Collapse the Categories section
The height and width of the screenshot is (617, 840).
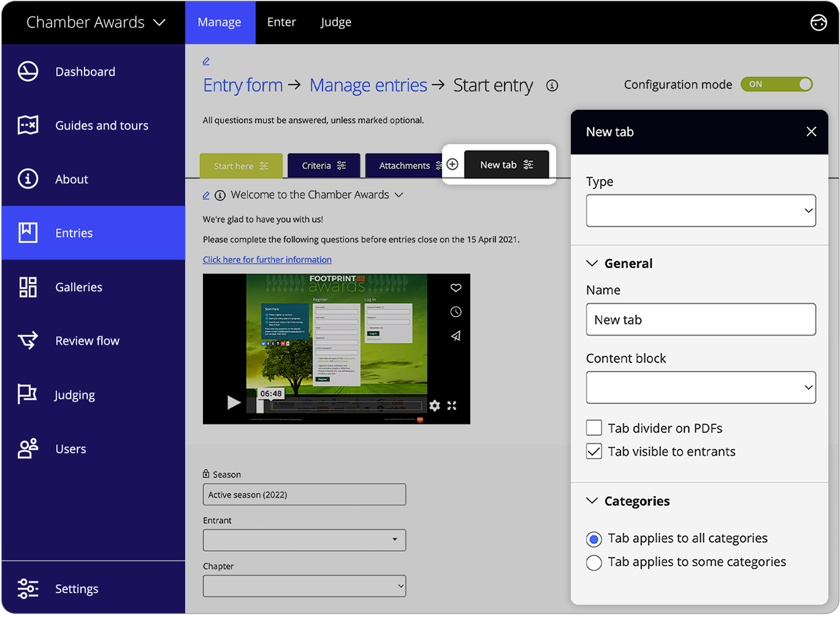tap(592, 501)
